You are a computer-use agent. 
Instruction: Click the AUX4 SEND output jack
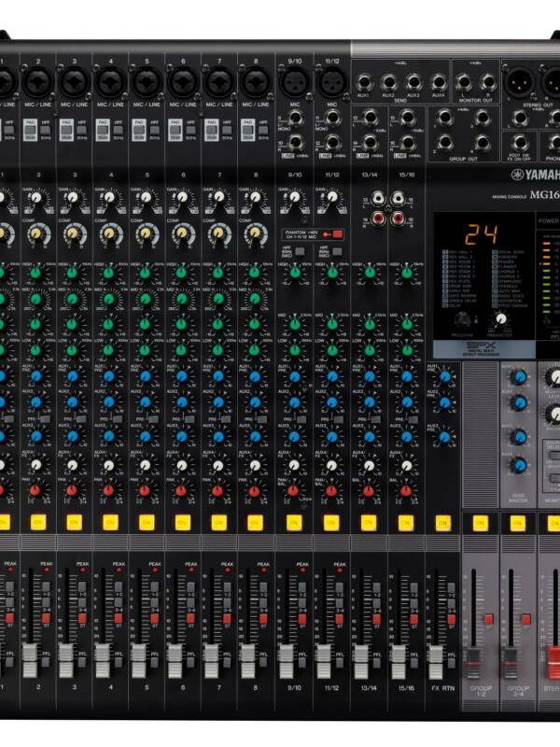click(439, 83)
